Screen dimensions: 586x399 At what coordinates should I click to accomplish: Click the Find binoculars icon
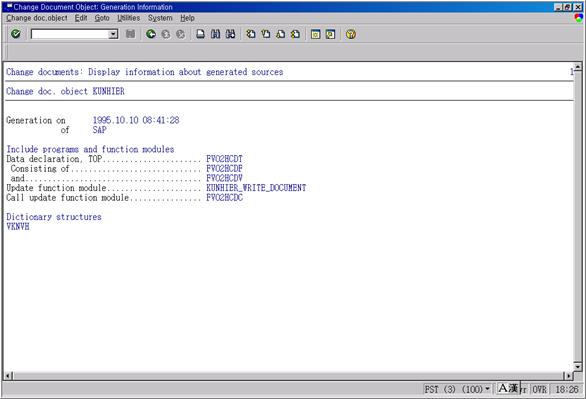click(x=216, y=34)
